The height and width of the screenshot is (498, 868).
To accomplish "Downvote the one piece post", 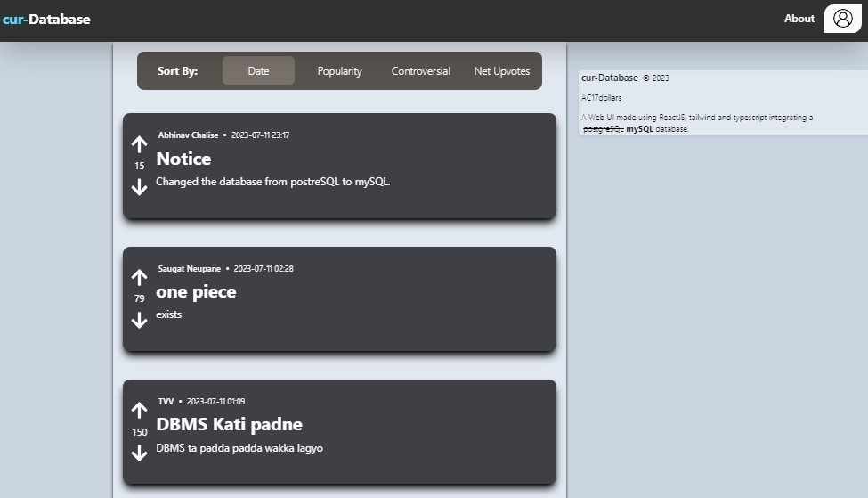I will pyautogui.click(x=139, y=319).
